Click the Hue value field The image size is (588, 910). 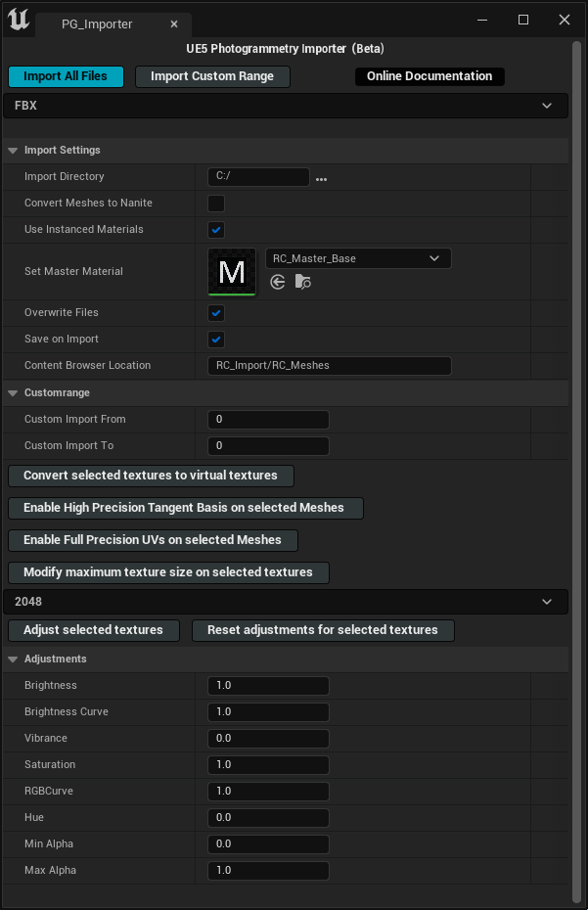tap(268, 818)
